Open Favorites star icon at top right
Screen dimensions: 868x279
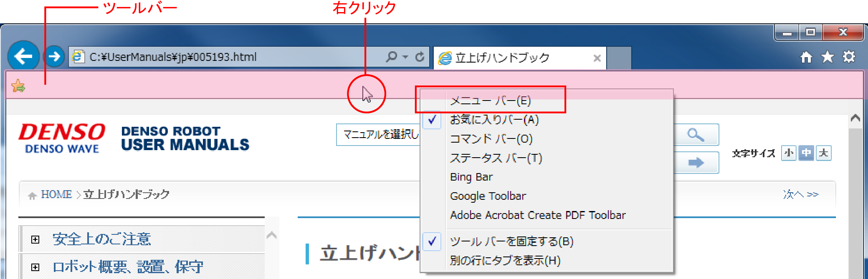click(827, 57)
